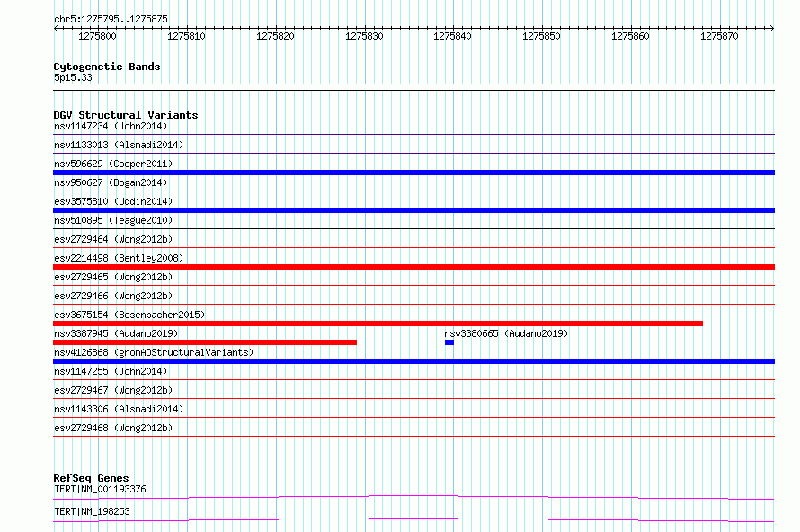Click the nsv1147234 (John2014) variant label

pyautogui.click(x=111, y=126)
